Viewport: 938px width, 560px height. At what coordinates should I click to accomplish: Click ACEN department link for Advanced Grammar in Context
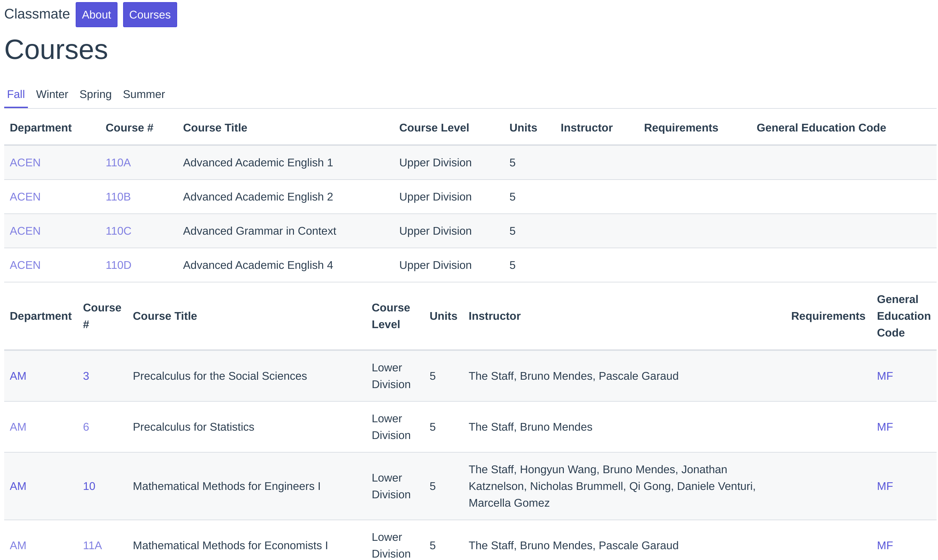[25, 231]
